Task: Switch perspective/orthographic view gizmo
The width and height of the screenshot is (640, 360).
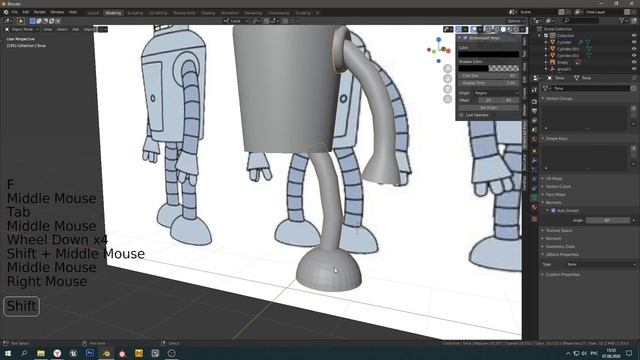Action: 447,99
